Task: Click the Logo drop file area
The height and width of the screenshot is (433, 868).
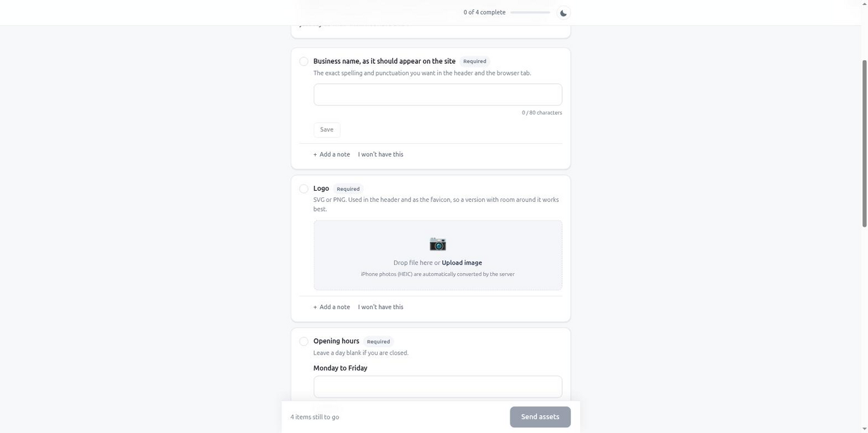Action: pos(438,255)
